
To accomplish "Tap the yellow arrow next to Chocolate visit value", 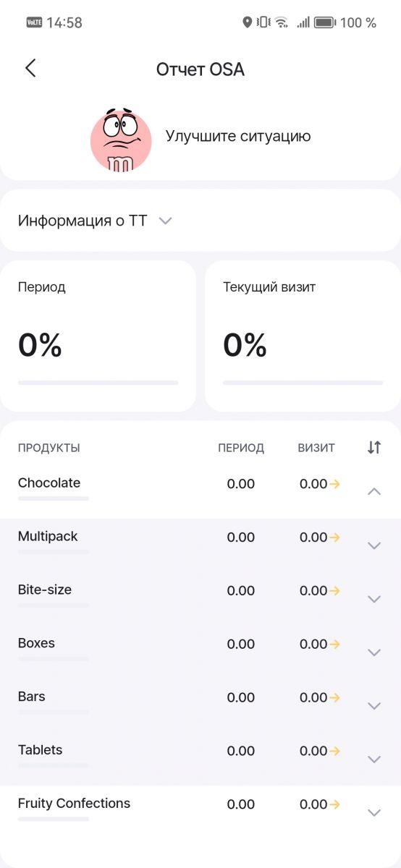I will coord(334,484).
